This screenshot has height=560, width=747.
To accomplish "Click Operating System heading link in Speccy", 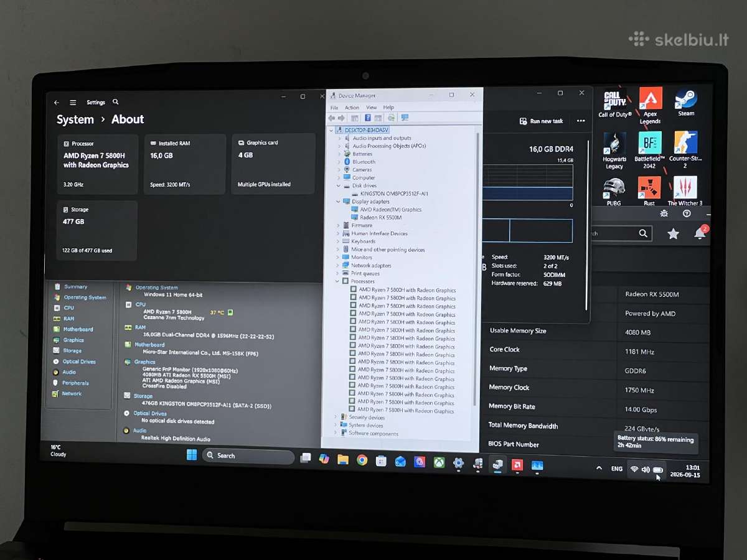I will 156,287.
